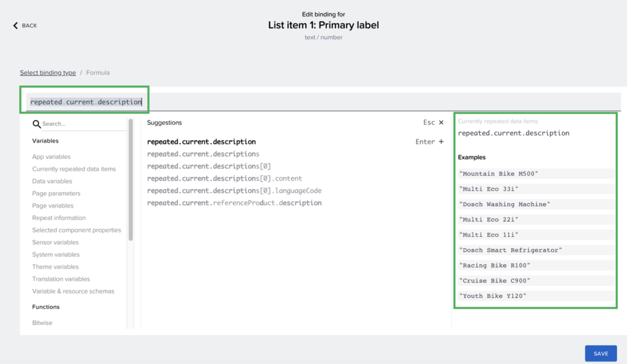Click the Enter plus icon
This screenshot has height=364, width=627.
point(441,142)
